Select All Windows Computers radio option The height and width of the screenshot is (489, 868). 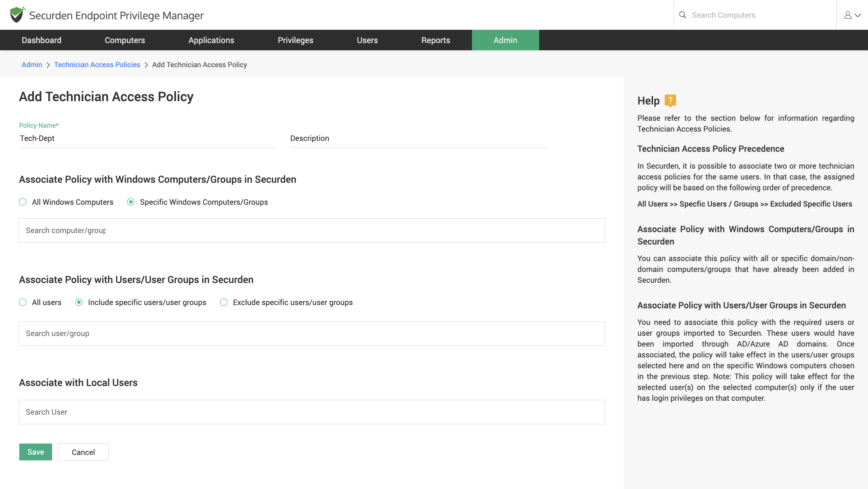pos(23,202)
